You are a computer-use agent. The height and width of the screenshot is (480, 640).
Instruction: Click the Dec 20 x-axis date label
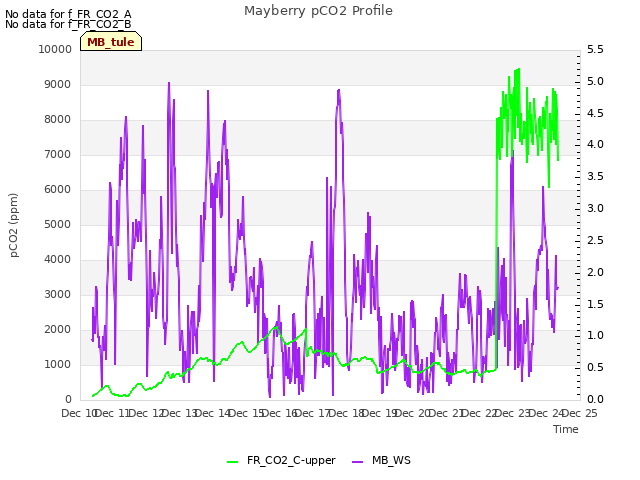click(x=413, y=413)
